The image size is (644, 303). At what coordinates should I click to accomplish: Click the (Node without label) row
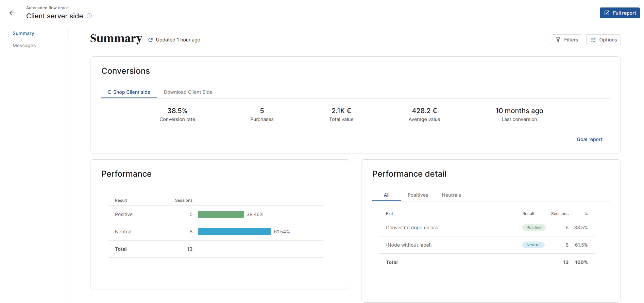409,245
